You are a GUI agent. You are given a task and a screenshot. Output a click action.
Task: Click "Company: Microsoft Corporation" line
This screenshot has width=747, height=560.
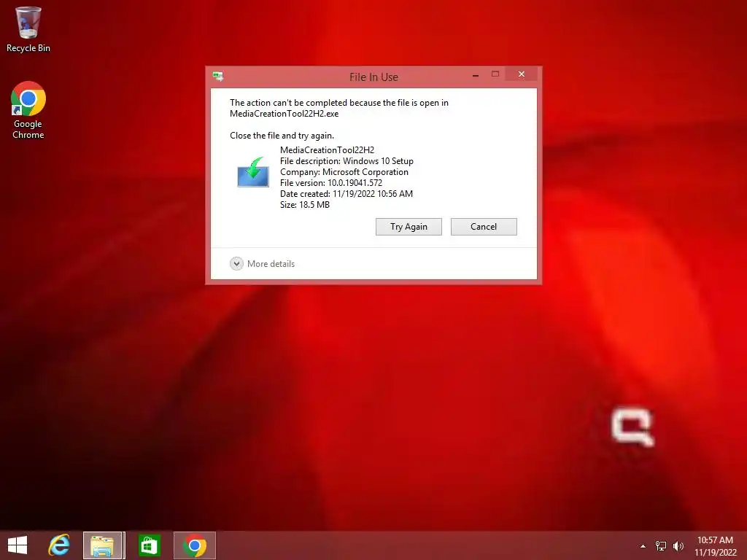point(344,172)
